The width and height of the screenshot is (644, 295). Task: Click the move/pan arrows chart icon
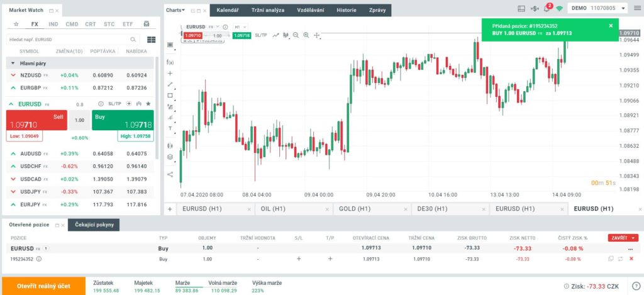(317, 35)
